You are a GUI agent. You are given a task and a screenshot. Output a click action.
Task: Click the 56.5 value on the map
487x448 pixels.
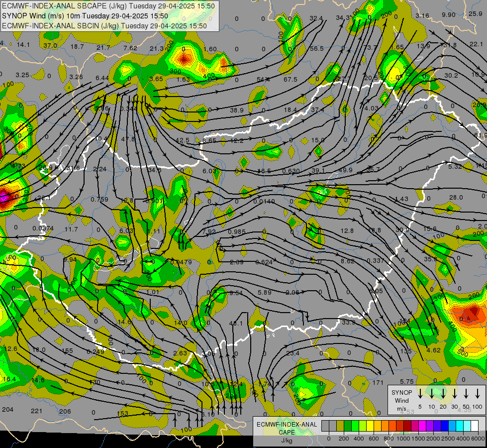point(316,48)
